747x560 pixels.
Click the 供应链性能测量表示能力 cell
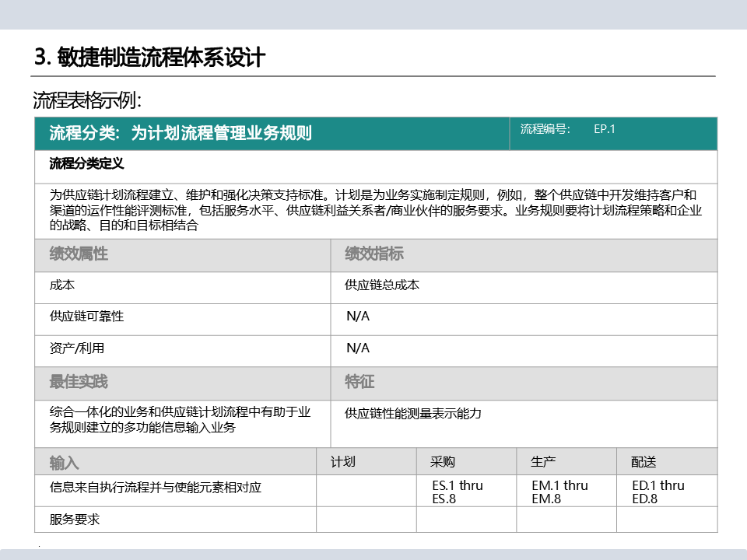[x=524, y=424]
